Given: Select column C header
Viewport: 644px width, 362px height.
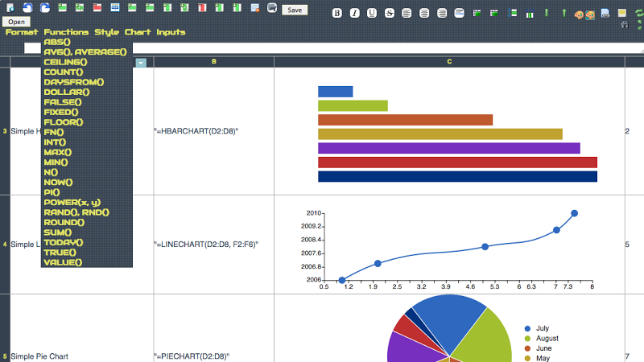Looking at the screenshot, I should (x=449, y=62).
